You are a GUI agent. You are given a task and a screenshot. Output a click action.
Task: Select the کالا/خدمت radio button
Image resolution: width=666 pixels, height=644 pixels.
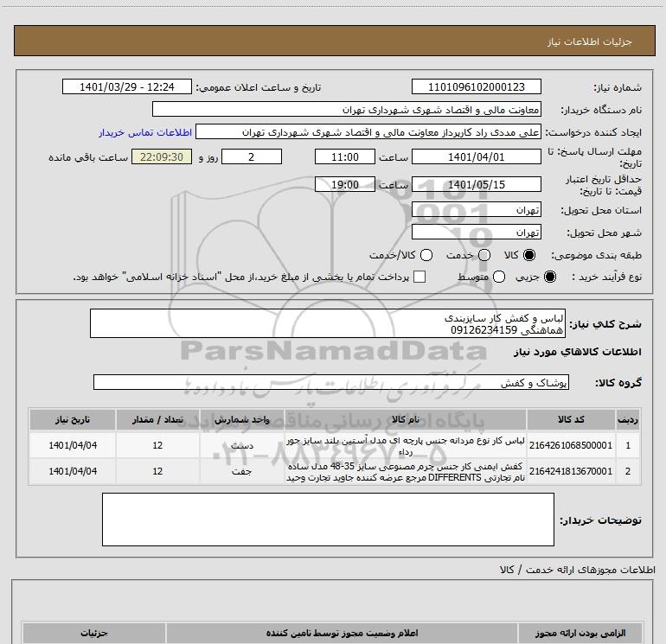click(426, 255)
